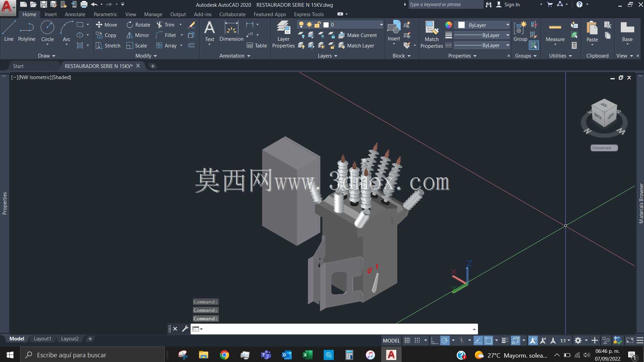This screenshot has height=362, width=644.
Task: Open Layer Properties manager
Action: click(283, 34)
